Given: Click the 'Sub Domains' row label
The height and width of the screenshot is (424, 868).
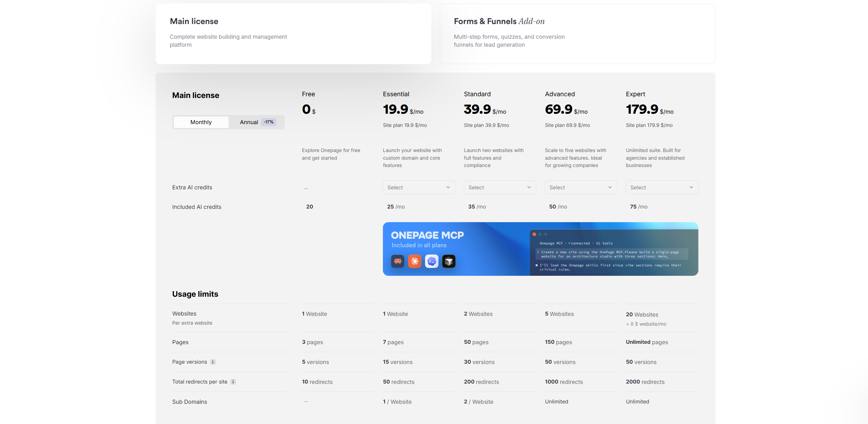Looking at the screenshot, I should (190, 402).
